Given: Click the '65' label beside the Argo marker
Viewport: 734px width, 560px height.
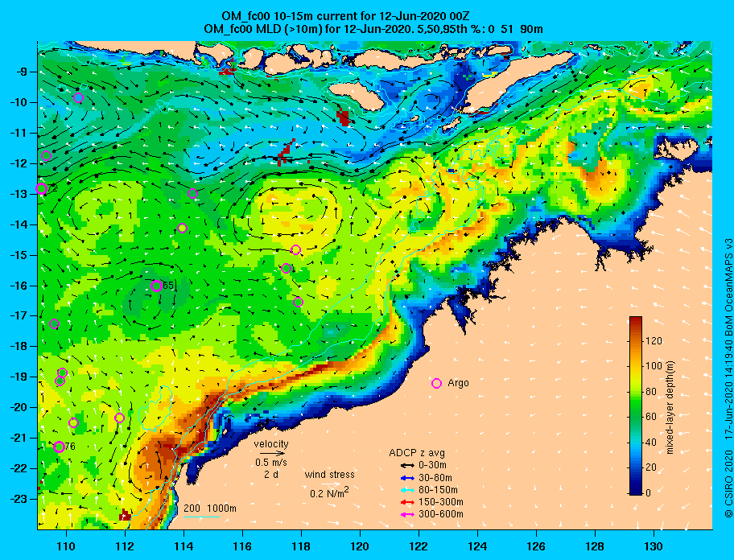Looking at the screenshot, I should click(168, 286).
